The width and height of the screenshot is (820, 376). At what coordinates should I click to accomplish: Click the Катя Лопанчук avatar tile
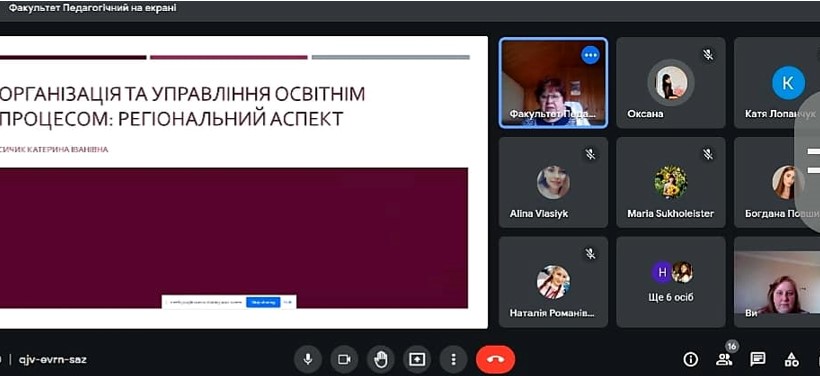pyautogui.click(x=777, y=83)
